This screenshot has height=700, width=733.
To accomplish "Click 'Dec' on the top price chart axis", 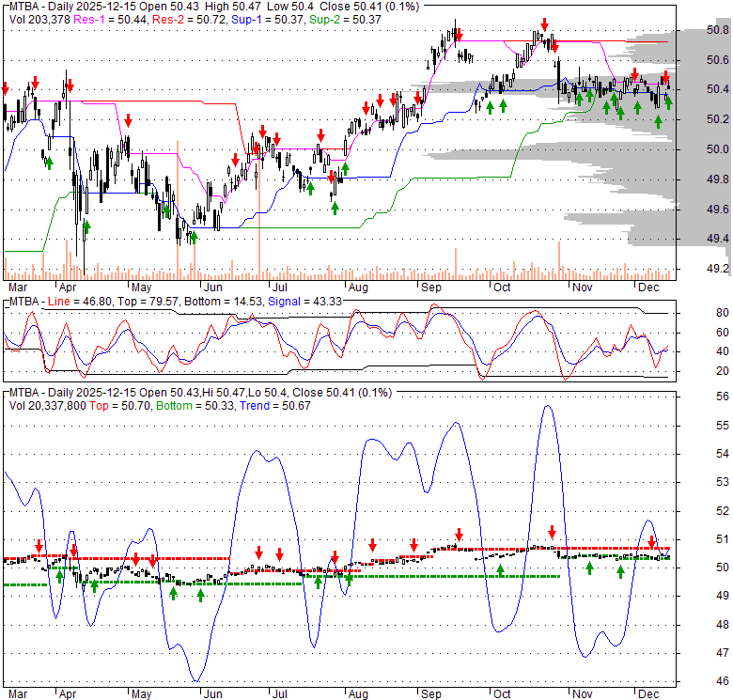I will click(648, 288).
